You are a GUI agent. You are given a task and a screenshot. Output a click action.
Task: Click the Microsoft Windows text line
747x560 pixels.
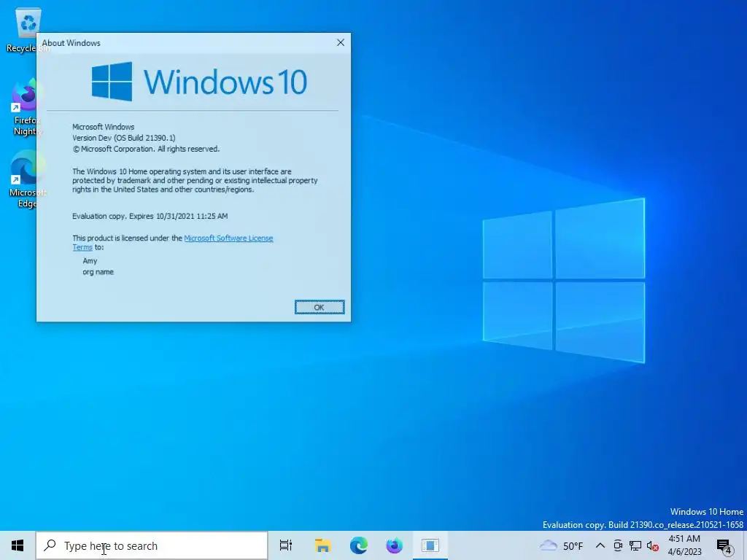(104, 127)
